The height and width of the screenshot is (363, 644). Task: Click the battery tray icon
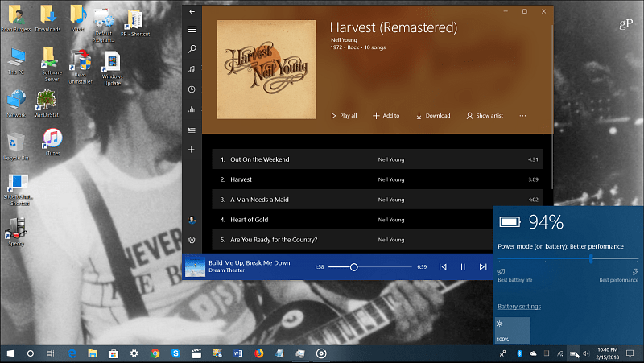[x=573, y=353]
